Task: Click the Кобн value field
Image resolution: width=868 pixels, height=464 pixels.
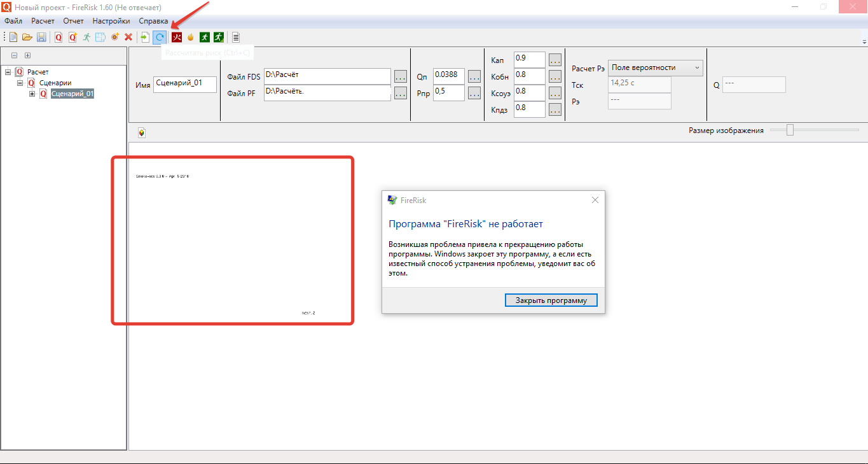Action: pyautogui.click(x=530, y=76)
